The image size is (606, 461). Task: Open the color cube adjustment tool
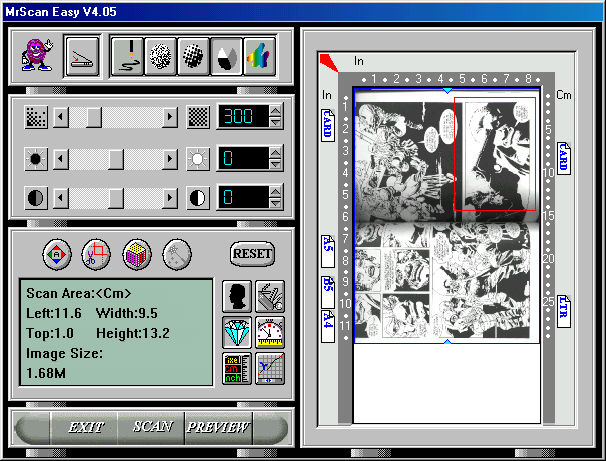pyautogui.click(x=137, y=254)
